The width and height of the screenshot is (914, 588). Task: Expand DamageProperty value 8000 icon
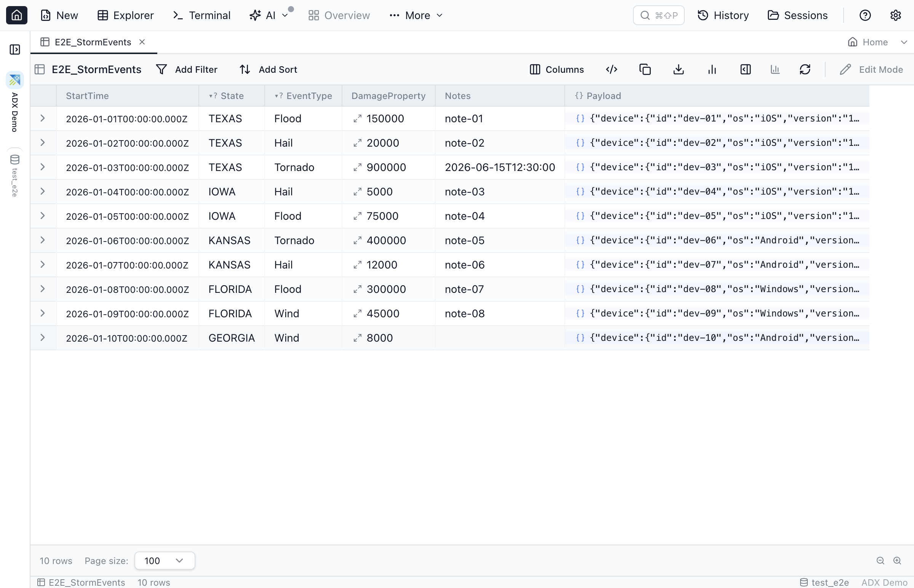(357, 338)
